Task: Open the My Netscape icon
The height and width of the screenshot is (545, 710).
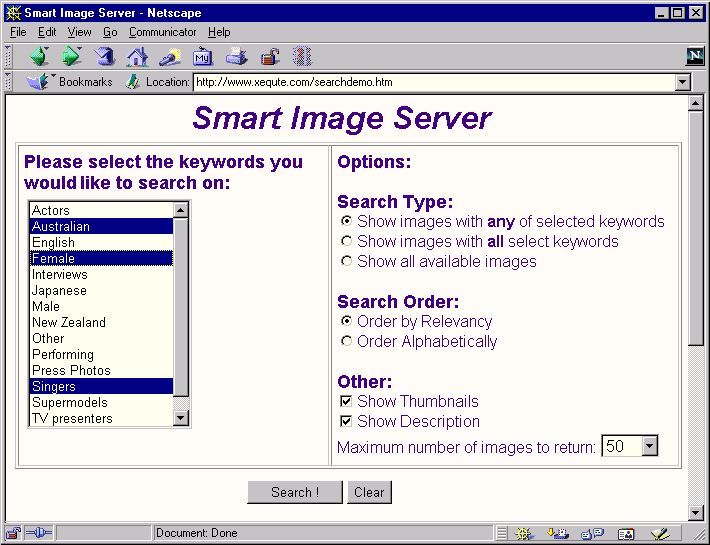Action: (x=202, y=57)
